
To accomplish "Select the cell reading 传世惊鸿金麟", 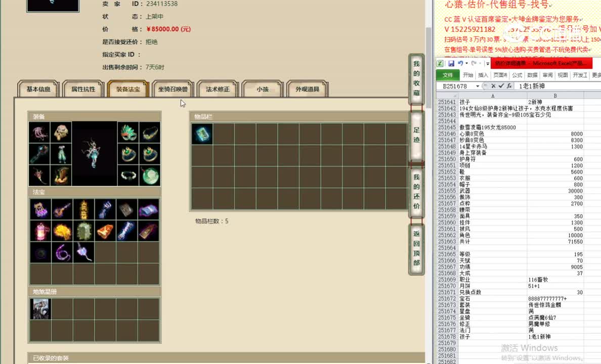I will click(555, 305).
